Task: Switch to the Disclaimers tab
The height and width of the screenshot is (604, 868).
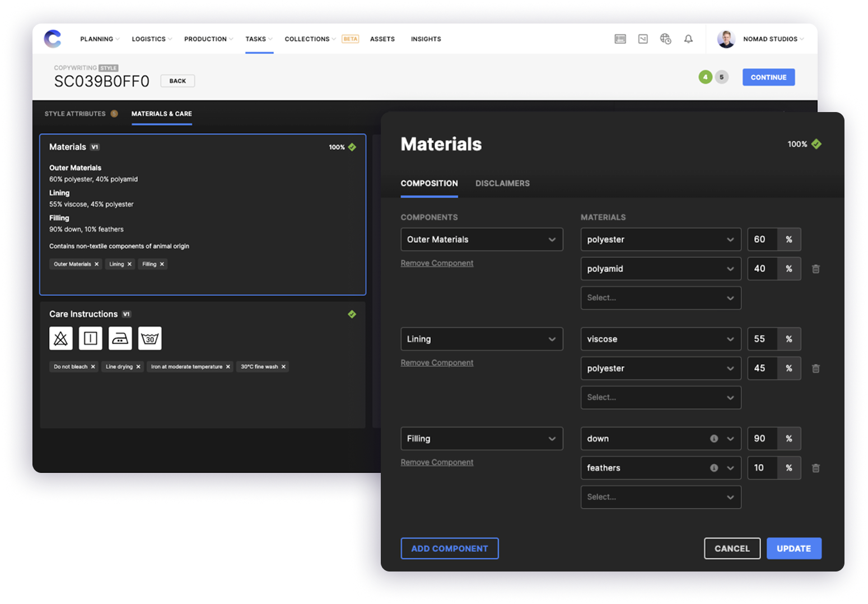Action: click(502, 183)
